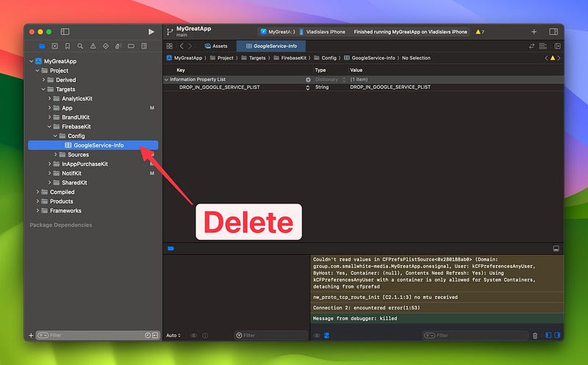This screenshot has height=365, width=588.
Task: Select the InAppPurchaseKit folder row
Action: tap(93, 164)
